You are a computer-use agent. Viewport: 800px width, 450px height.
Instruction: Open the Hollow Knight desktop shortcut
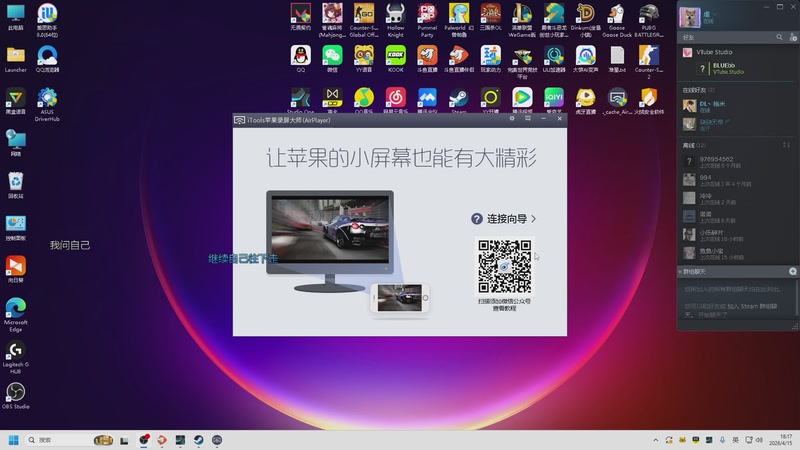click(x=395, y=20)
